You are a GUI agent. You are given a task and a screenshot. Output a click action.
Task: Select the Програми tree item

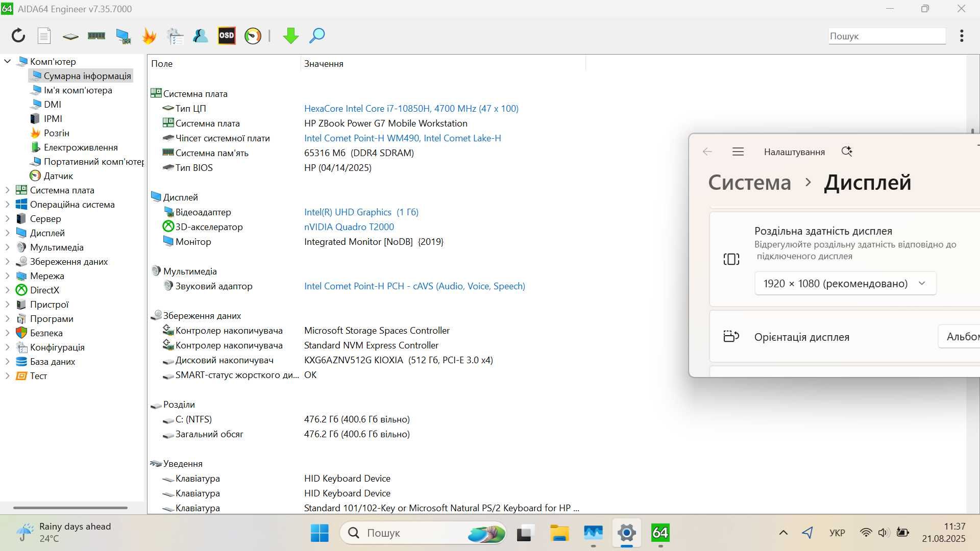pyautogui.click(x=52, y=318)
